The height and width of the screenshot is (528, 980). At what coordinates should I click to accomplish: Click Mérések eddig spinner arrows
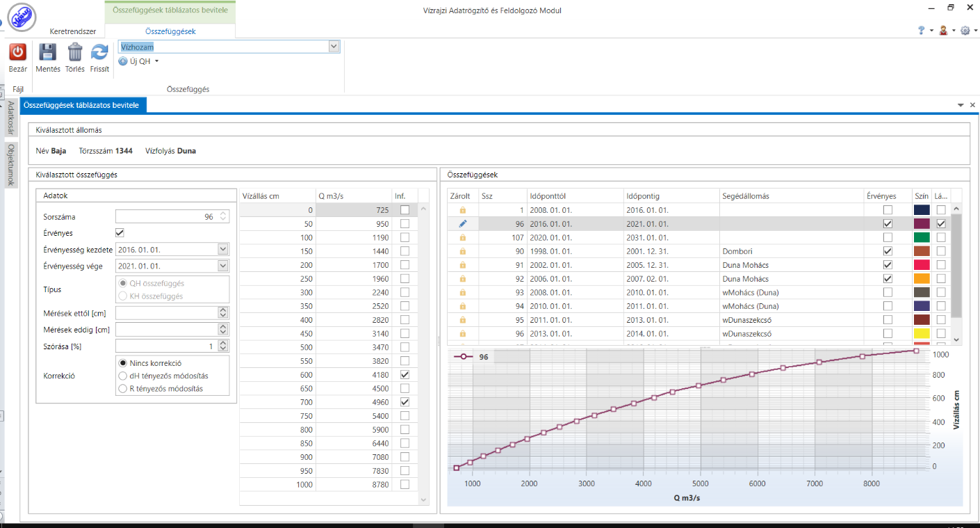point(223,329)
